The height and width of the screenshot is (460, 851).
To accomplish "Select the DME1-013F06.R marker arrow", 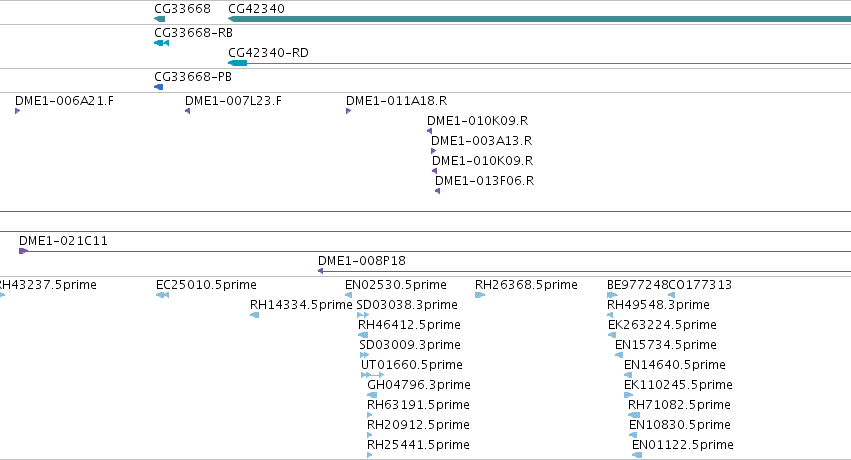I will coord(437,191).
